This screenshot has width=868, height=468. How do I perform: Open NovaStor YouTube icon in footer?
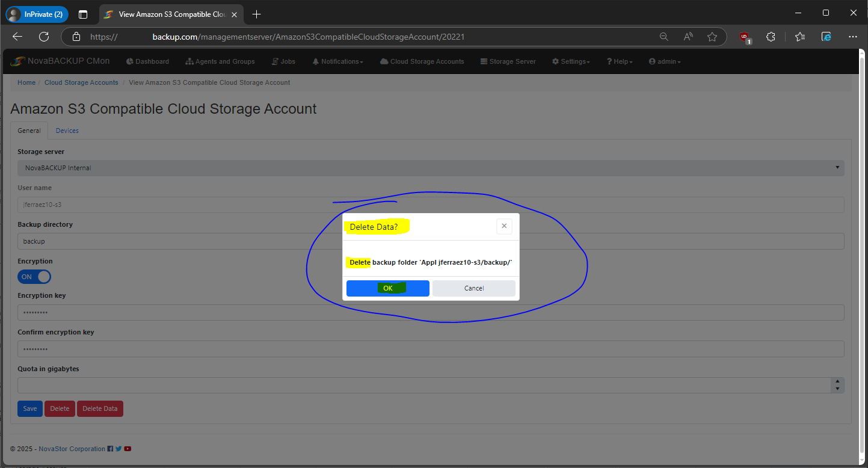(x=128, y=449)
